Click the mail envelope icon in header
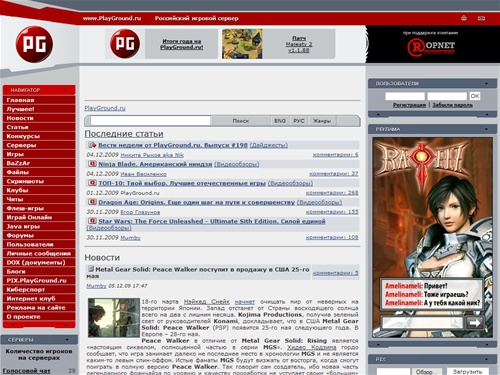This screenshot has width=500, height=375. point(481,18)
